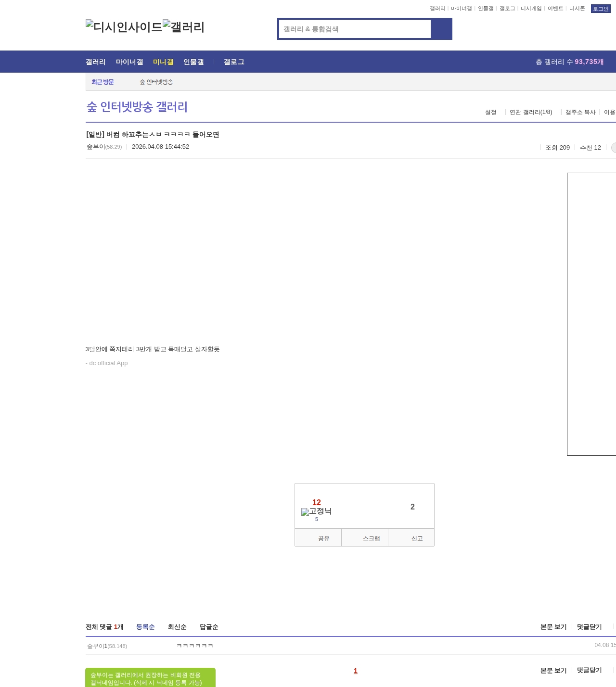The height and width of the screenshot is (687, 616).
Task: Scrap this post with 스크랩
Action: 365,538
